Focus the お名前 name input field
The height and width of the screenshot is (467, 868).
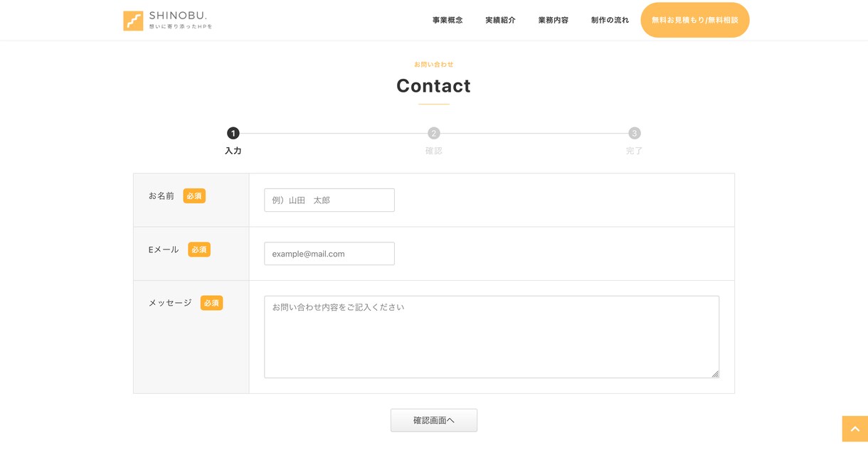pos(329,200)
